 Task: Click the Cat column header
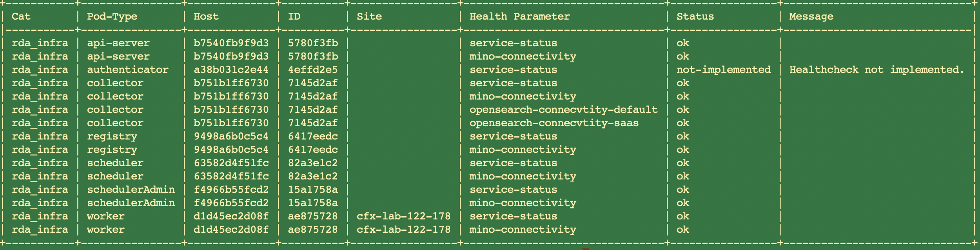[21, 16]
